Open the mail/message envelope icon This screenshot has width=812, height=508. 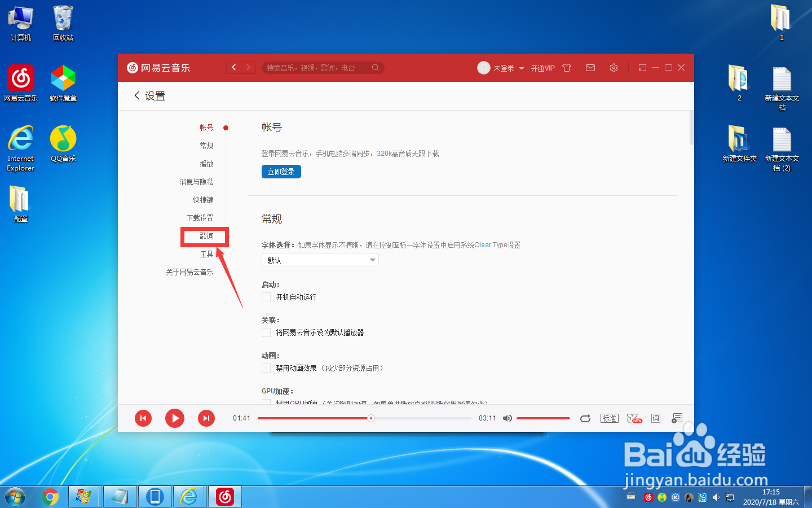click(x=590, y=67)
